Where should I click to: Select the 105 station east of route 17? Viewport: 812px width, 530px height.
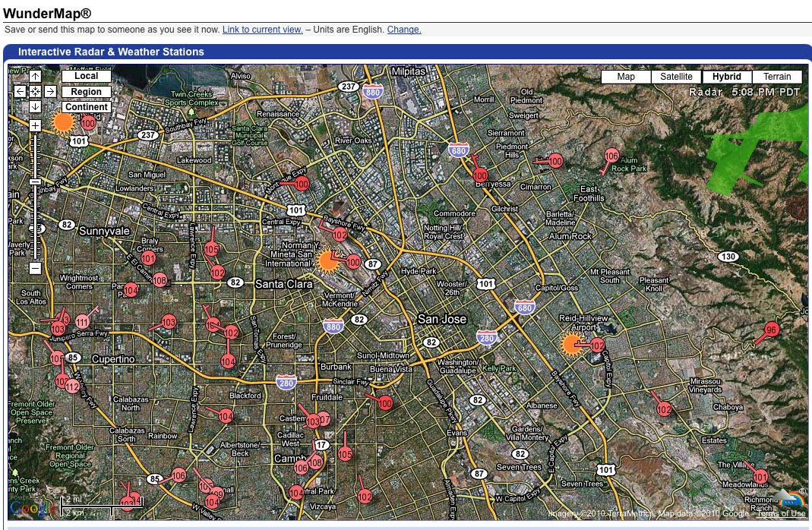(x=345, y=454)
